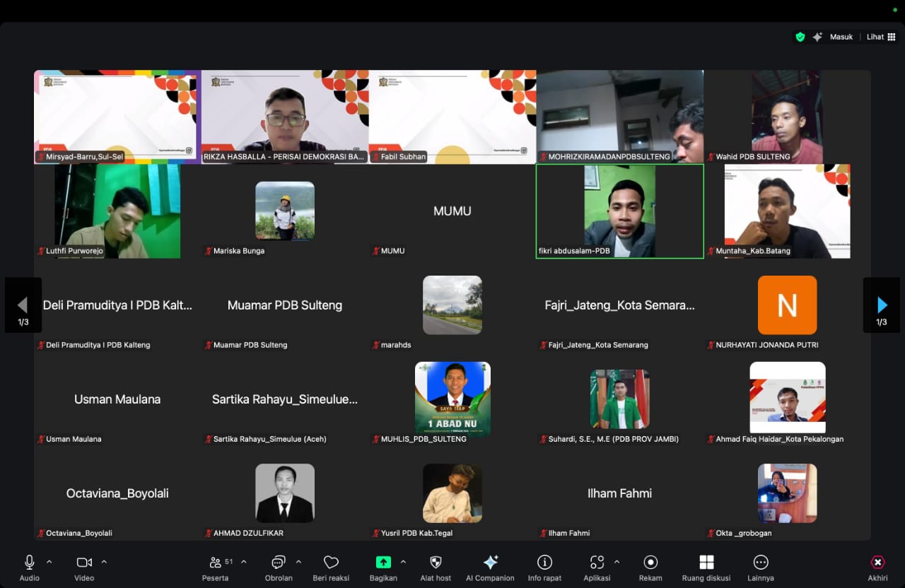Select fikri abdusalam-PDB video tile
Viewport: 905px width, 588px height.
pyautogui.click(x=619, y=211)
